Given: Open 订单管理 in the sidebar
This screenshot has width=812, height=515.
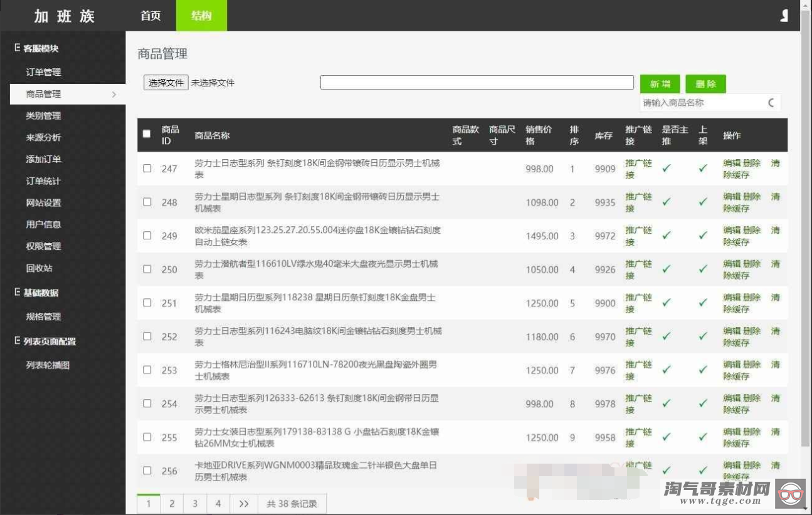Looking at the screenshot, I should tap(43, 72).
